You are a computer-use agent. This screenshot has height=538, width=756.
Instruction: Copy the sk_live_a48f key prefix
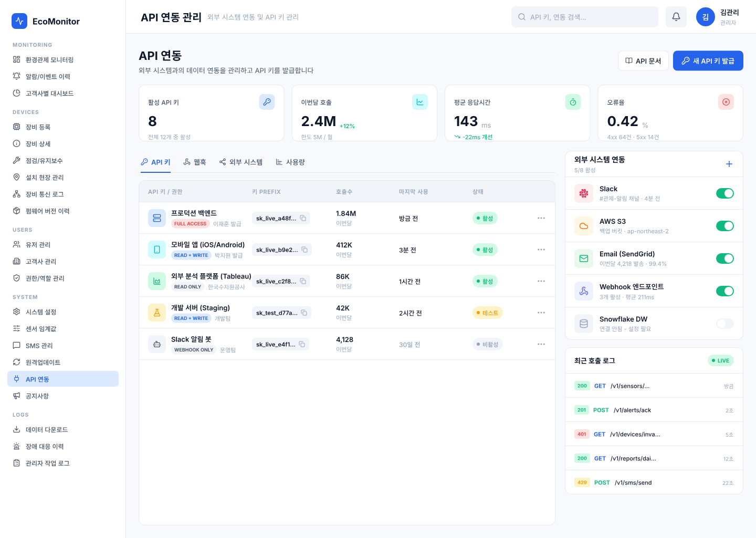(x=303, y=218)
